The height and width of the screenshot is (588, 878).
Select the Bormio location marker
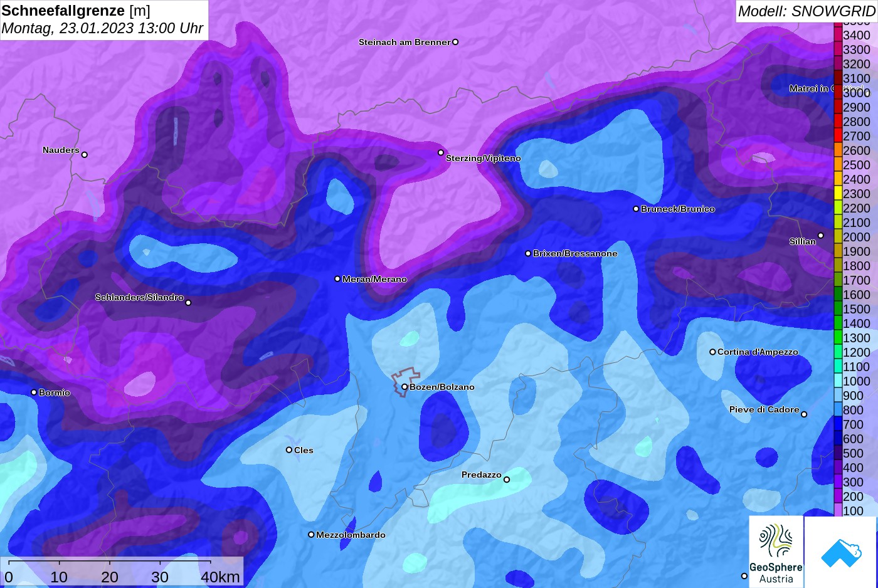[34, 392]
